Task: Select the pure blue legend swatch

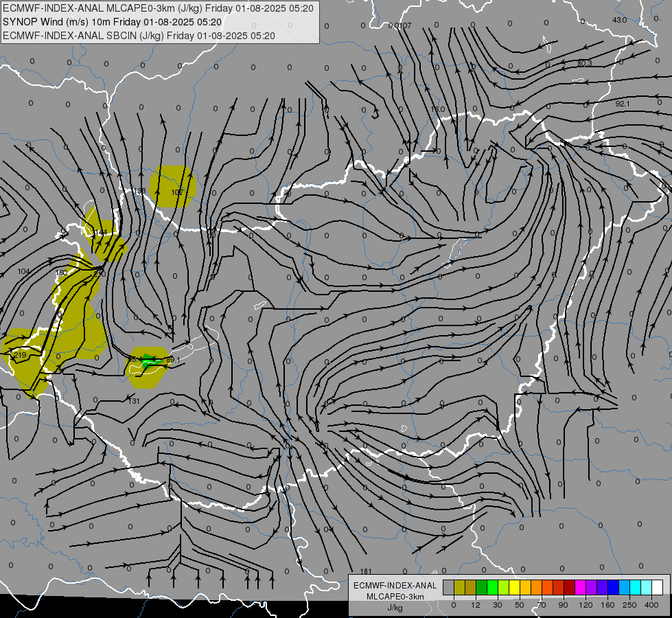Action: pyautogui.click(x=613, y=588)
